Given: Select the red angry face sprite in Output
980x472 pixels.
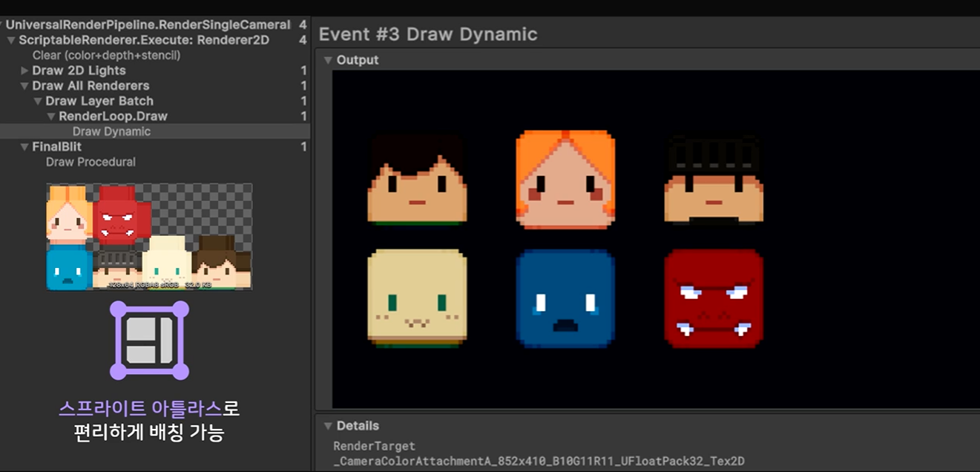Looking at the screenshot, I should [x=714, y=298].
